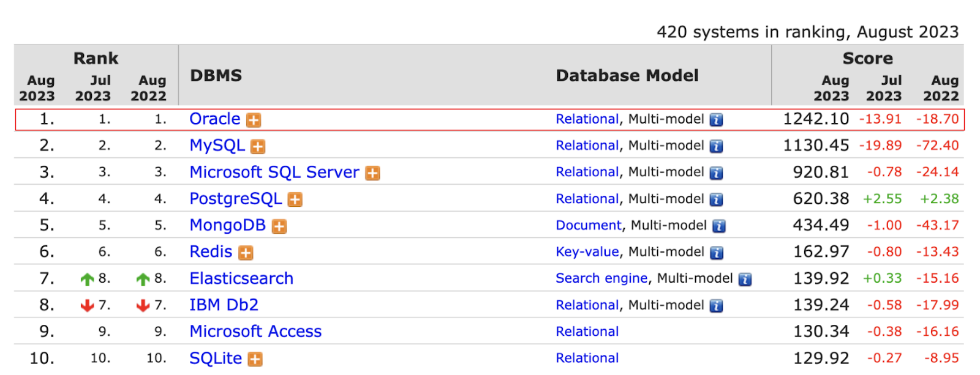The width and height of the screenshot is (980, 375).
Task: Open the MySQL DBMS link
Action: click(217, 146)
